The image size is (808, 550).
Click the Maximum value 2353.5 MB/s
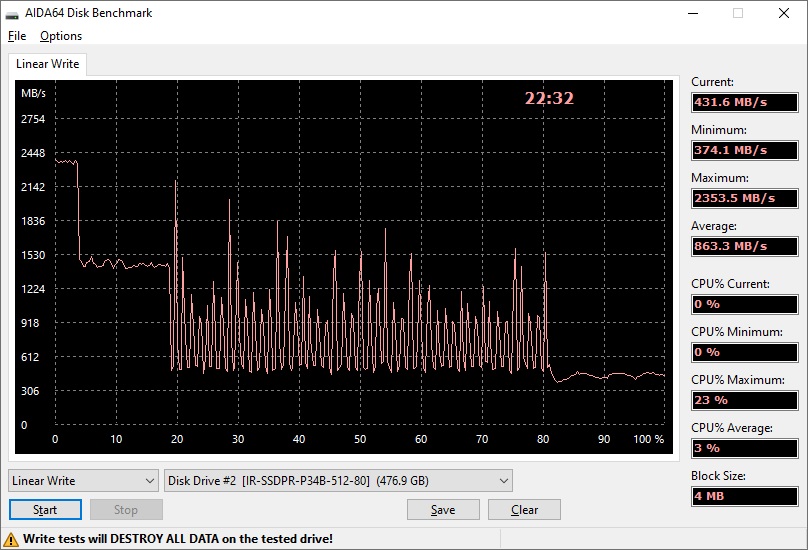[745, 198]
